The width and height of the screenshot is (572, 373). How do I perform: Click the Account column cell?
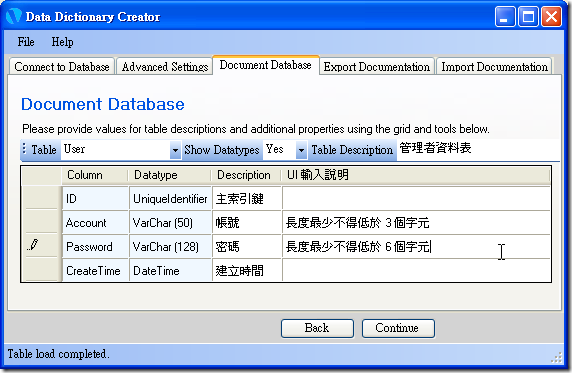point(96,223)
